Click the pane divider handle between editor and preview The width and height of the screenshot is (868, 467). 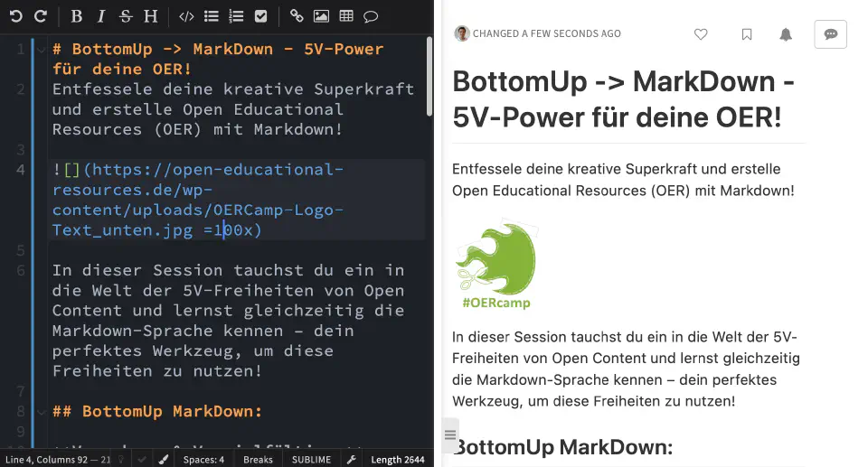[x=450, y=435]
